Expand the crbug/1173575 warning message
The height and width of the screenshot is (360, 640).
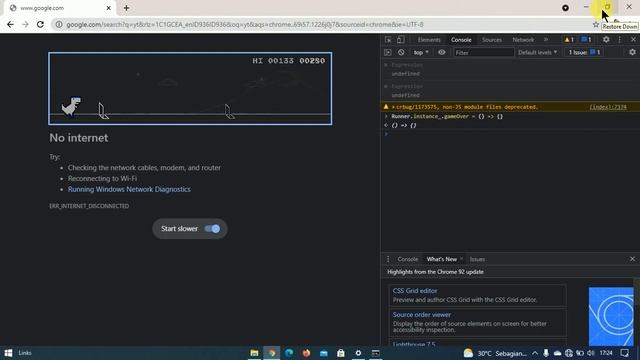click(393, 107)
